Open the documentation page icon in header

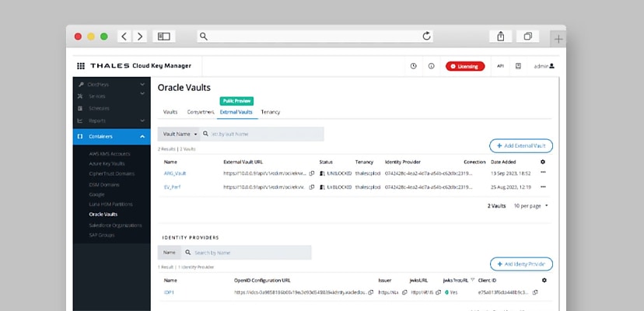tap(518, 66)
